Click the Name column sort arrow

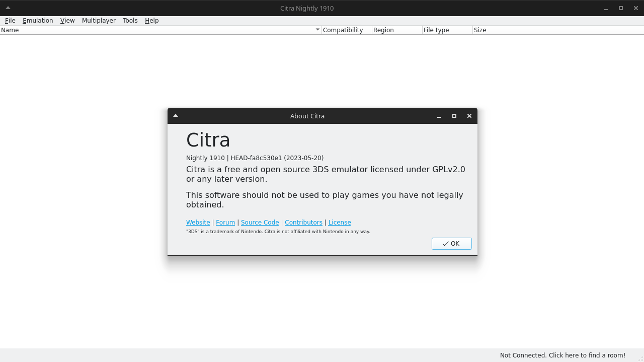317,30
